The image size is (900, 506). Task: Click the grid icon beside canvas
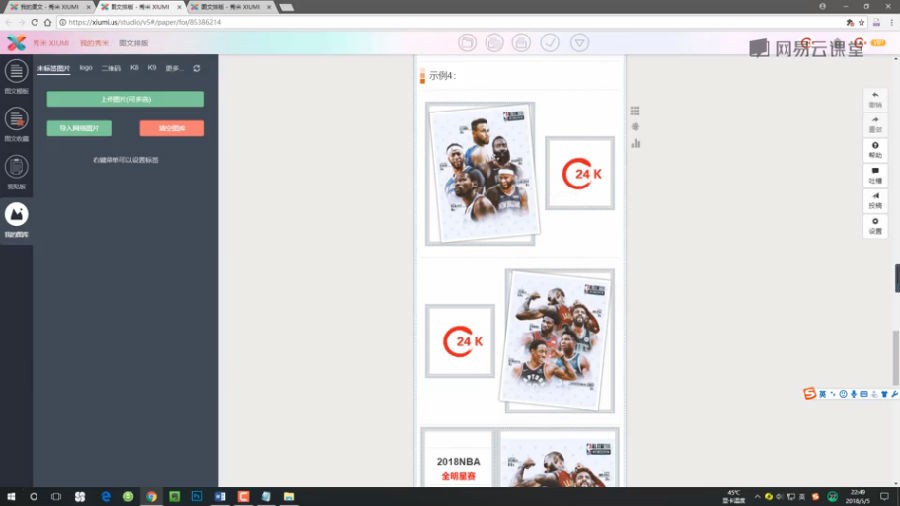point(635,111)
